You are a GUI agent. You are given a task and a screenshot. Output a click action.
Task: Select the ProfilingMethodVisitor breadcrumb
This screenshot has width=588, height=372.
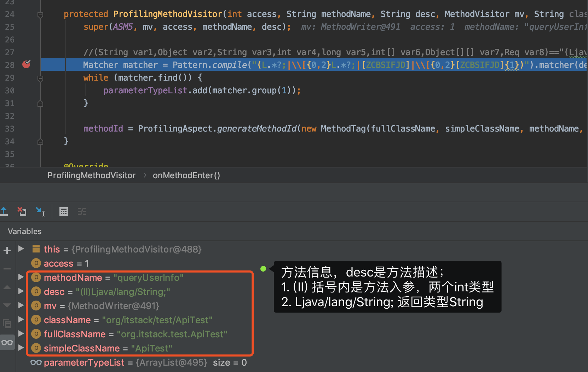pos(91,175)
